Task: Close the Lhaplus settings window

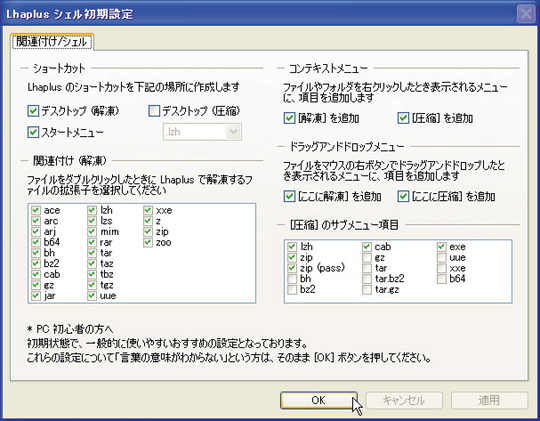Action: click(526, 14)
